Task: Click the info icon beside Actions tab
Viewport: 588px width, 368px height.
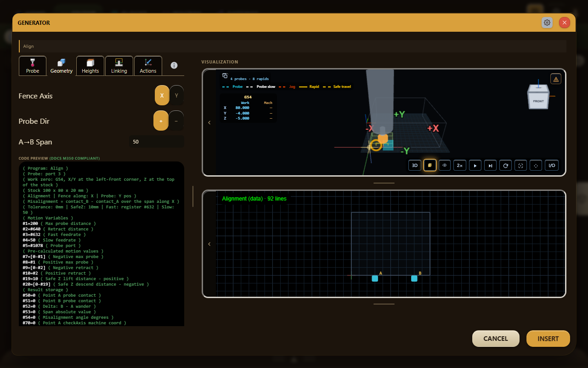Action: [x=174, y=65]
